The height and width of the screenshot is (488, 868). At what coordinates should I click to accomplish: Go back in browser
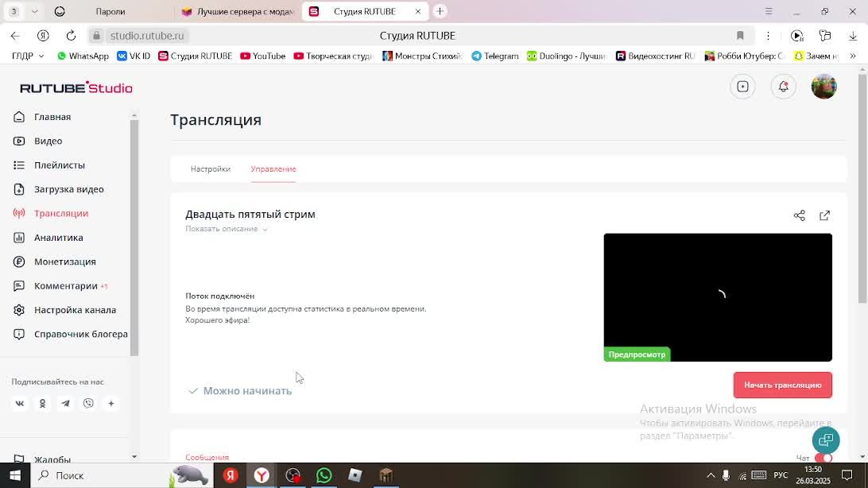click(x=15, y=36)
